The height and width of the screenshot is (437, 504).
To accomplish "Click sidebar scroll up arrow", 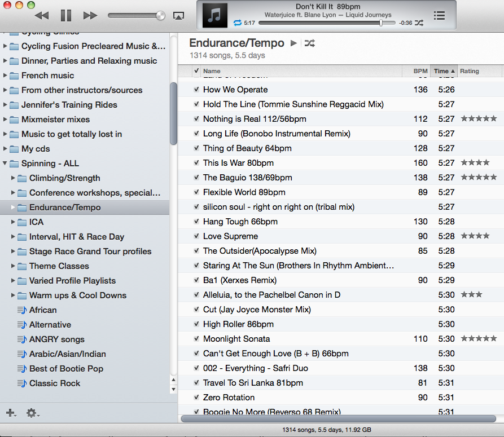I will tap(174, 380).
